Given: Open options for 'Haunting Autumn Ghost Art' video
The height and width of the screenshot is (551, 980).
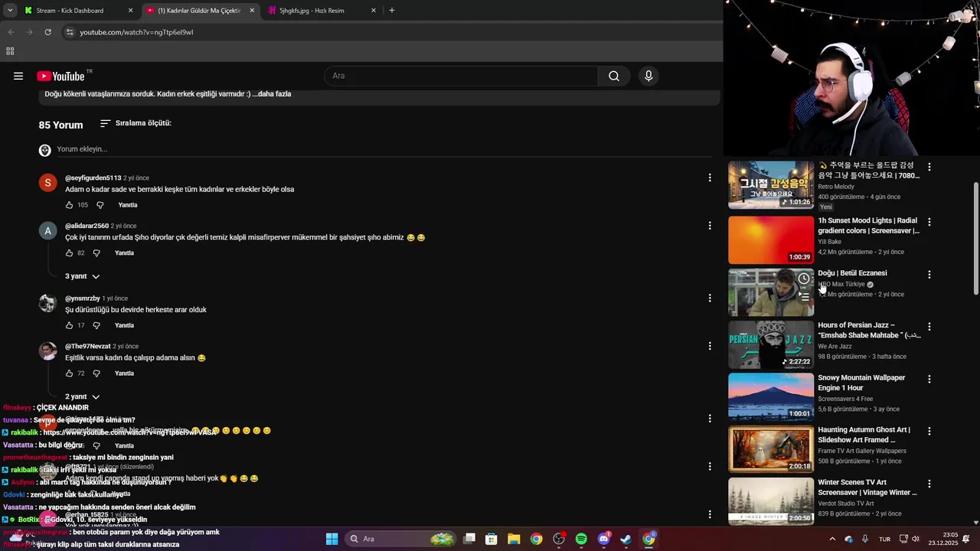Looking at the screenshot, I should point(929,432).
